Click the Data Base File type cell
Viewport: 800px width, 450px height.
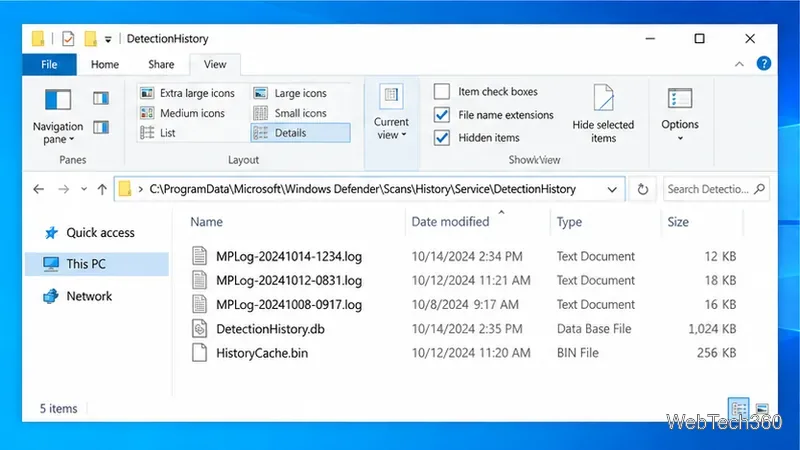(594, 329)
